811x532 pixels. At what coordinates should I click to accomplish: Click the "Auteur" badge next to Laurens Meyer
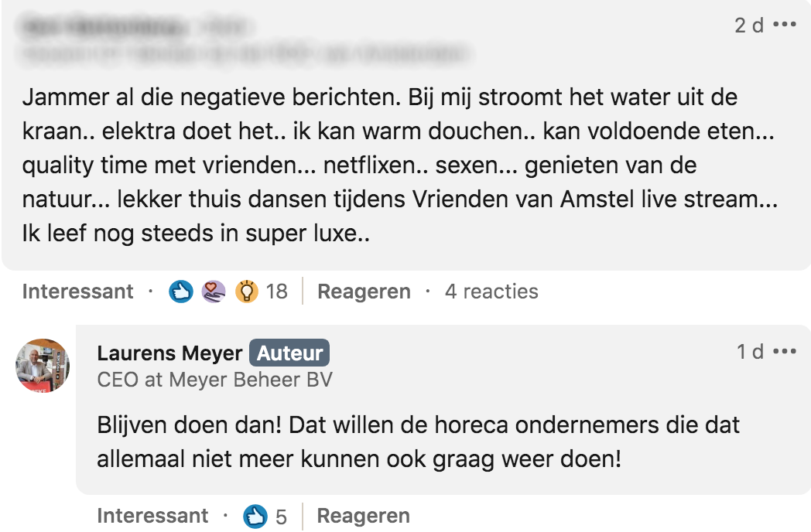pyautogui.click(x=289, y=353)
